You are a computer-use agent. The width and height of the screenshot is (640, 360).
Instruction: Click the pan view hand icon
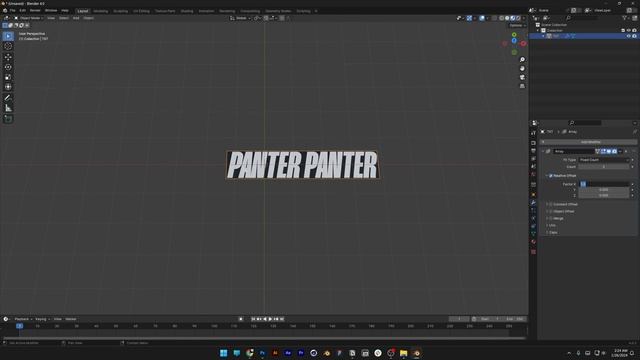tap(522, 69)
